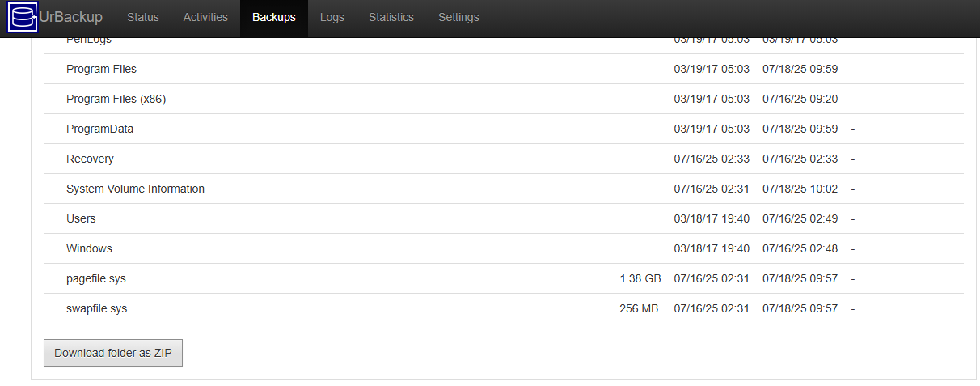Open the Recovery folder

tap(90, 159)
